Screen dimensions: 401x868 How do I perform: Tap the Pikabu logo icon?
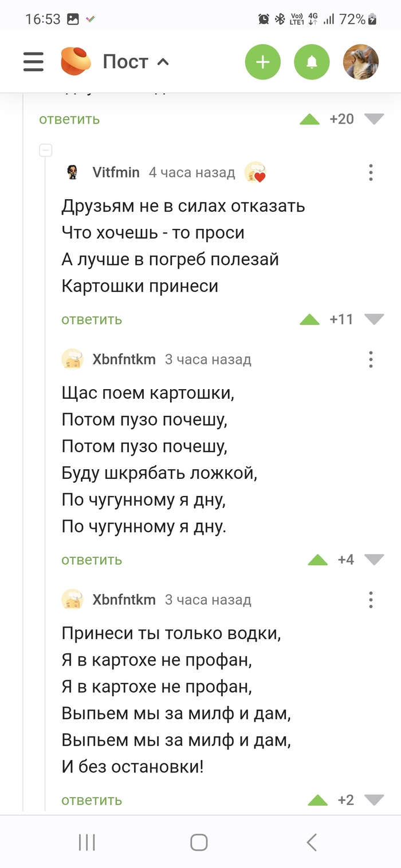coord(76,61)
